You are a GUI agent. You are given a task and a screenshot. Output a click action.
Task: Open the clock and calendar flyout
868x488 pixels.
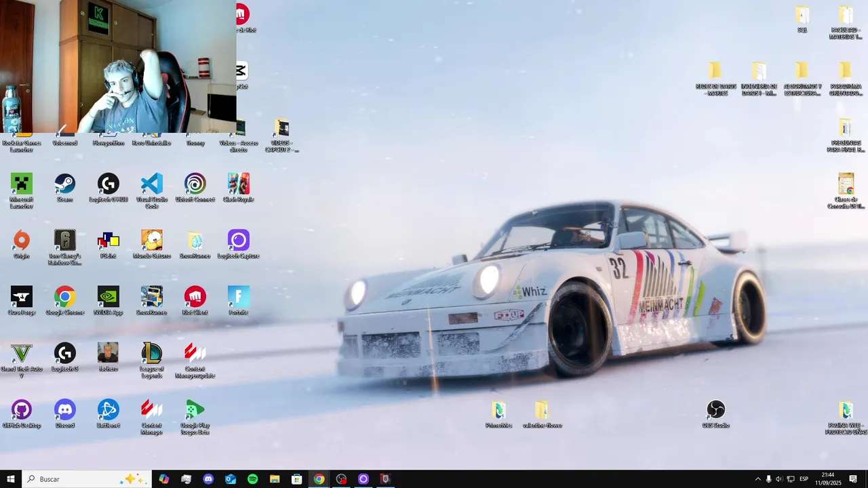tap(828, 479)
